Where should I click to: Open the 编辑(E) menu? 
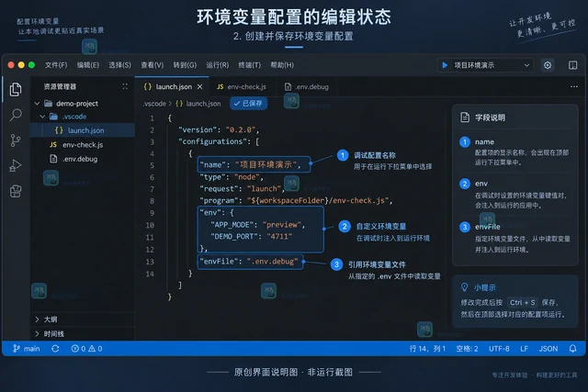coord(88,65)
